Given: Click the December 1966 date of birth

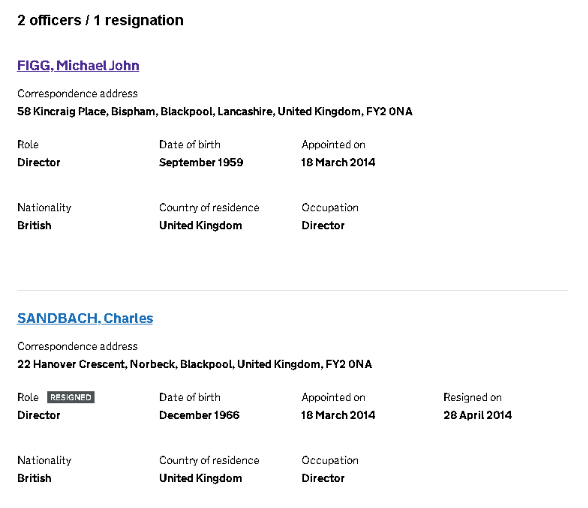Looking at the screenshot, I should click(x=199, y=415).
